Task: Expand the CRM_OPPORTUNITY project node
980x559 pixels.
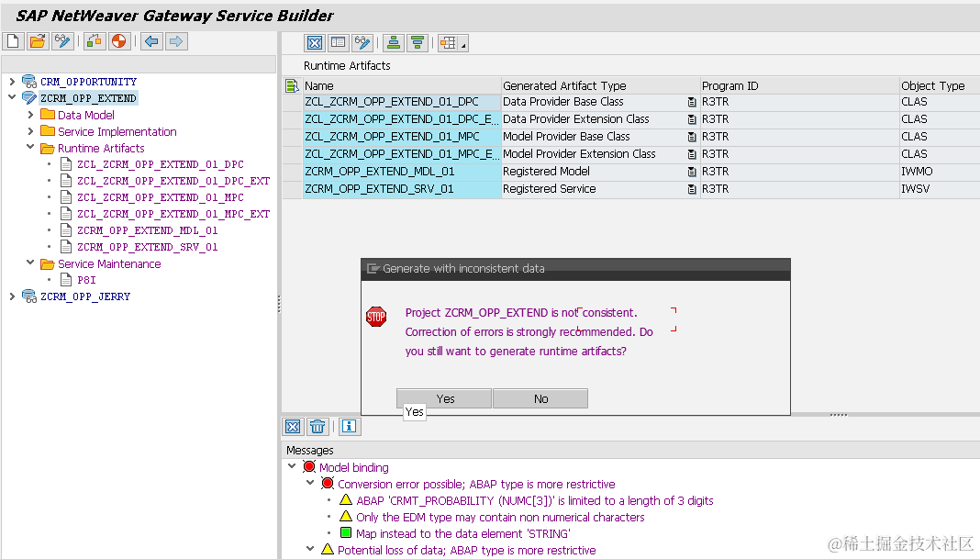Action: [12, 82]
